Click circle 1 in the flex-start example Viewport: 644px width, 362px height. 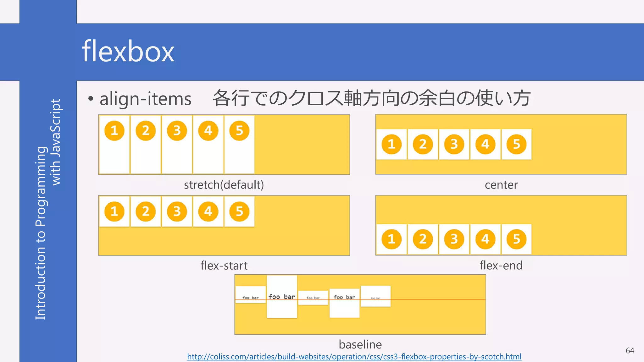[114, 211]
